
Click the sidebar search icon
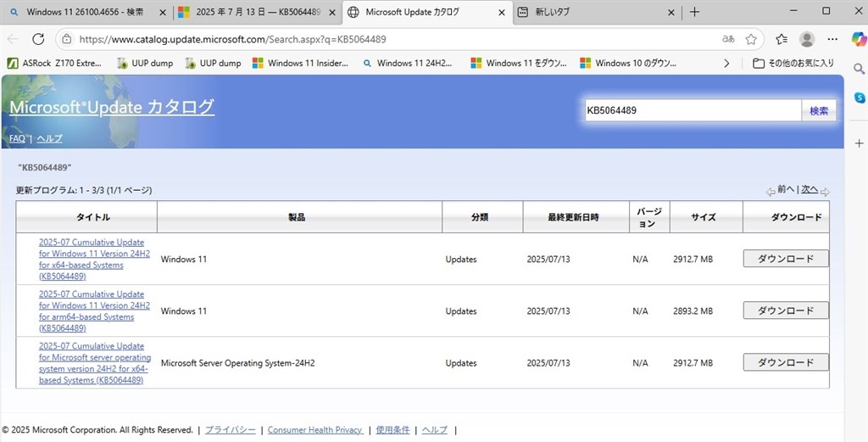[860, 69]
